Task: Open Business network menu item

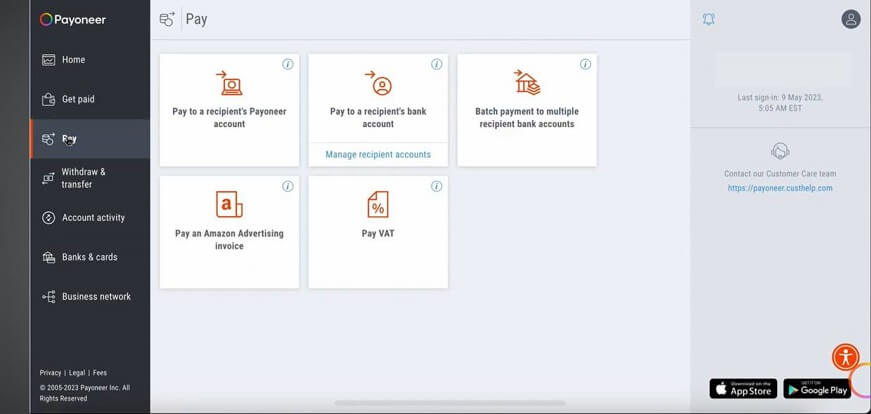Action: coord(90,297)
